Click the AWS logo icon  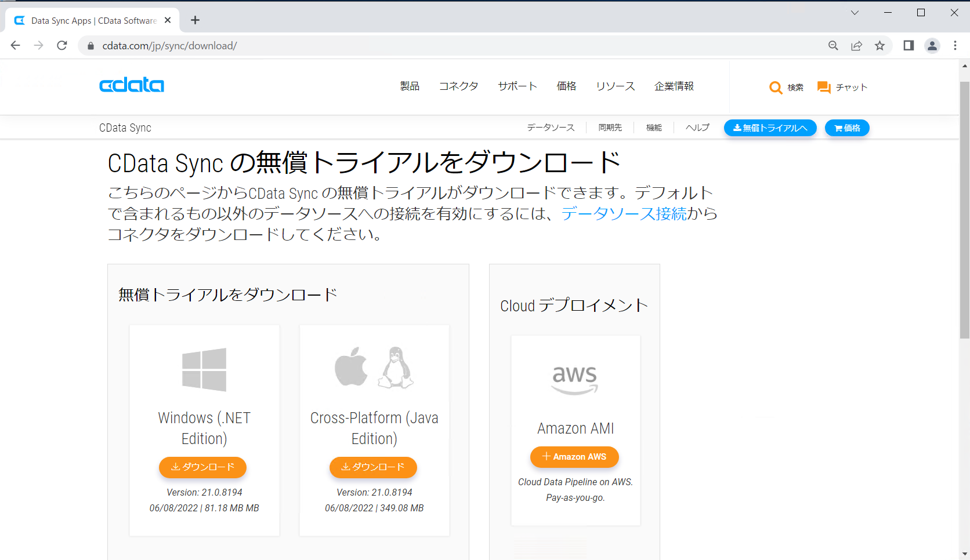point(574,380)
